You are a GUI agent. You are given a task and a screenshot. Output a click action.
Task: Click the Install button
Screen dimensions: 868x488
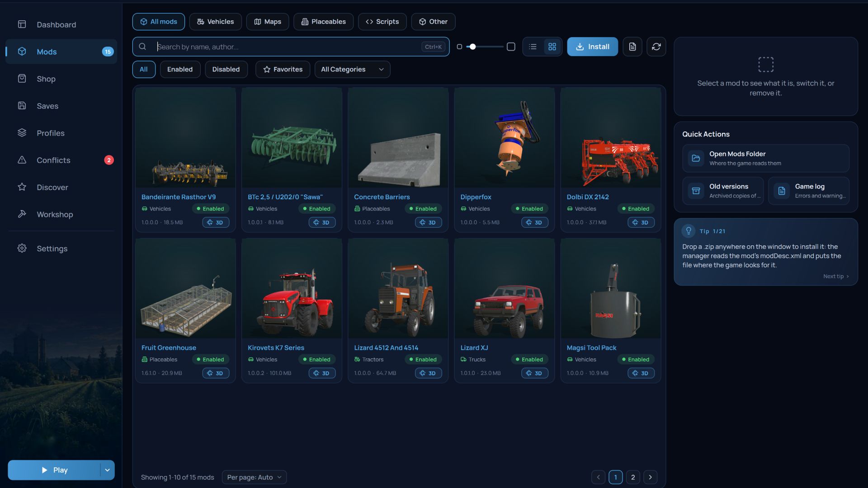click(x=592, y=47)
